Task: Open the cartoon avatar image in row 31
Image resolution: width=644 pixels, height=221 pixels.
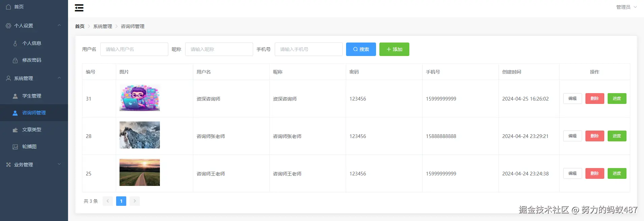Action: pos(140,98)
